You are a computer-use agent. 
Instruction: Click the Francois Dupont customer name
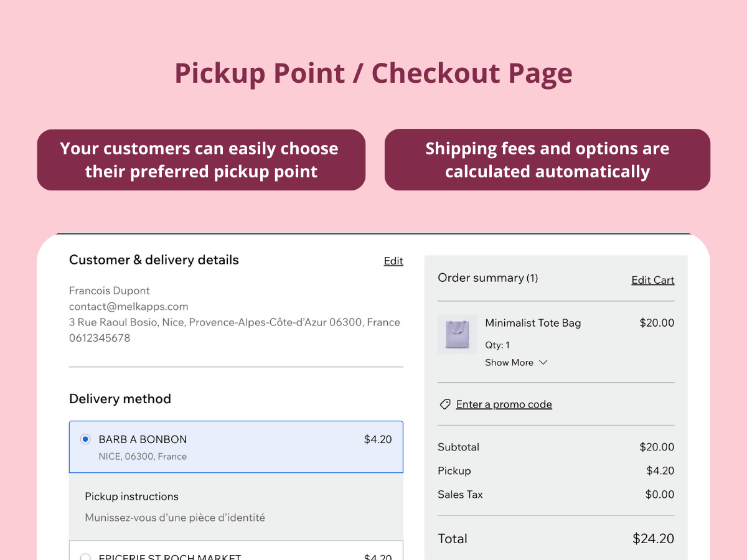pyautogui.click(x=110, y=291)
